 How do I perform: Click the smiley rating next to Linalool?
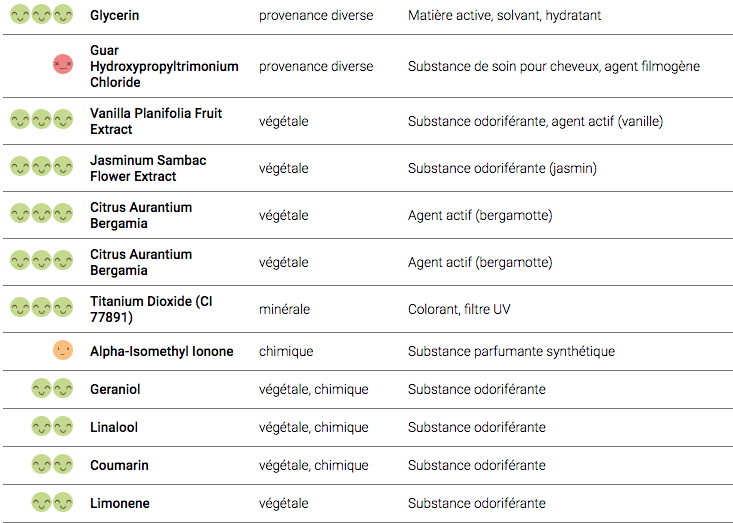pyautogui.click(x=52, y=427)
